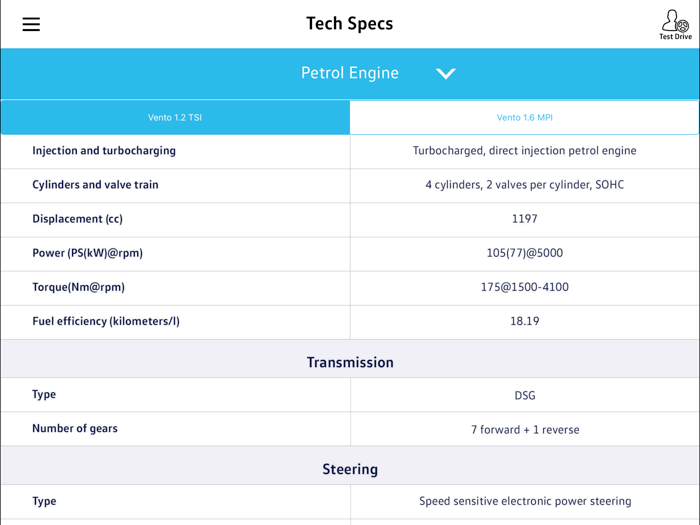The height and width of the screenshot is (525, 700).
Task: Switch to the Vento 1.6 MPI tab
Action: [525, 117]
